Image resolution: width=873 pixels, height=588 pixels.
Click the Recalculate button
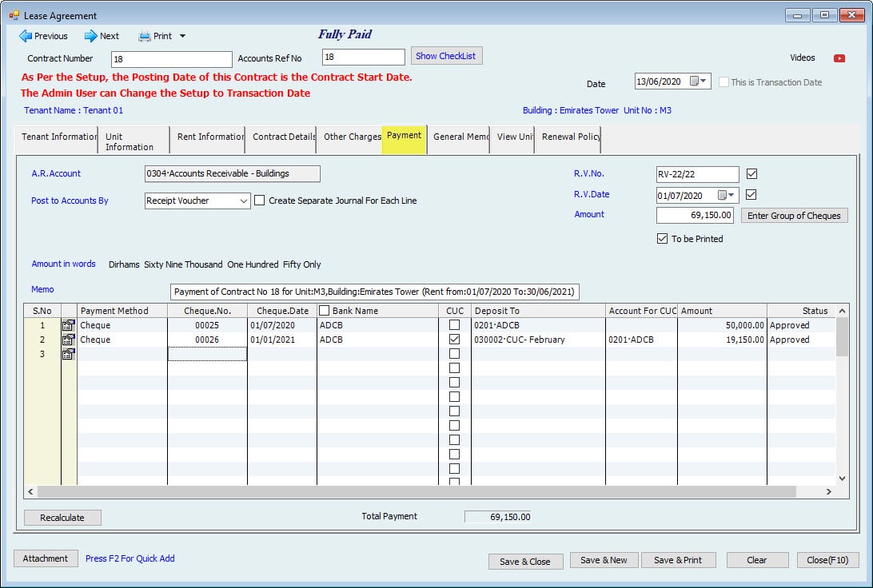[x=62, y=518]
